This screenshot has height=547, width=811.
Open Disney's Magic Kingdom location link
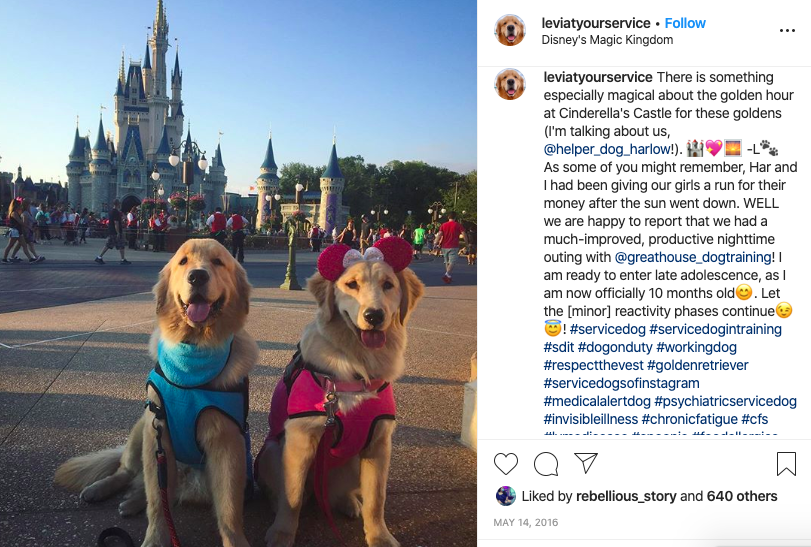pos(607,40)
